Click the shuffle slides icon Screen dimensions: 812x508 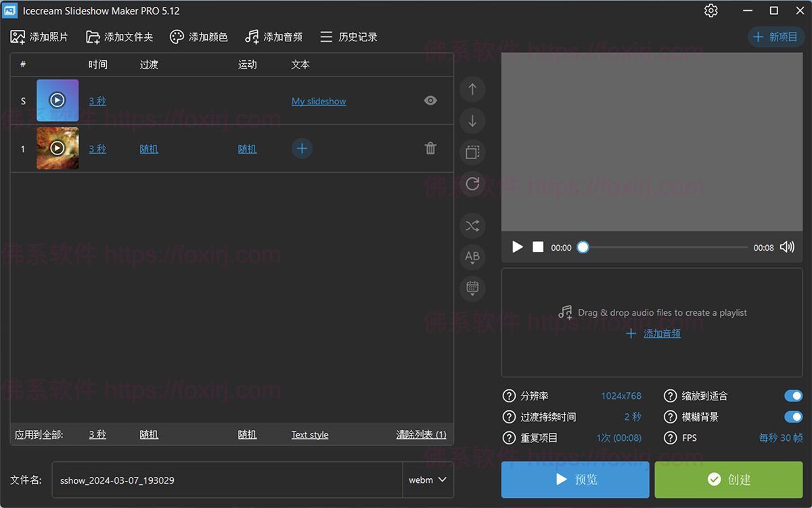(x=472, y=226)
